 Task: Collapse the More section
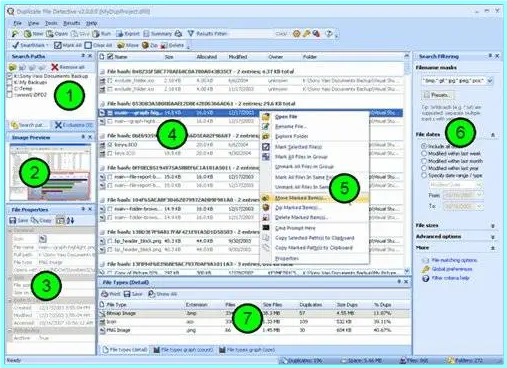point(493,248)
